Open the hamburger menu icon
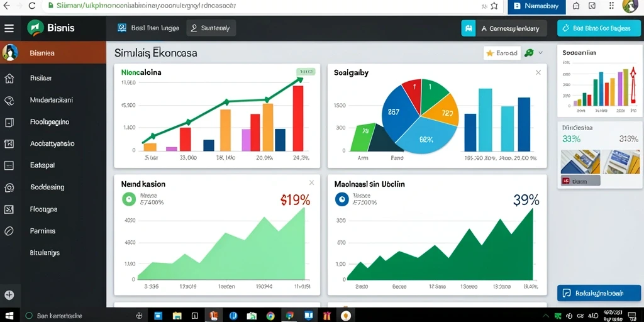This screenshot has width=644, height=322. pos(9,28)
